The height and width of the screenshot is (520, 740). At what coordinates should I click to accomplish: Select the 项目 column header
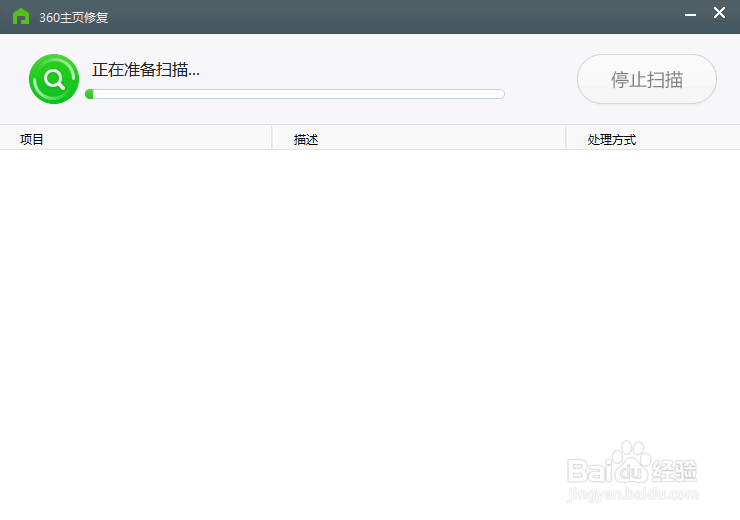coord(136,138)
